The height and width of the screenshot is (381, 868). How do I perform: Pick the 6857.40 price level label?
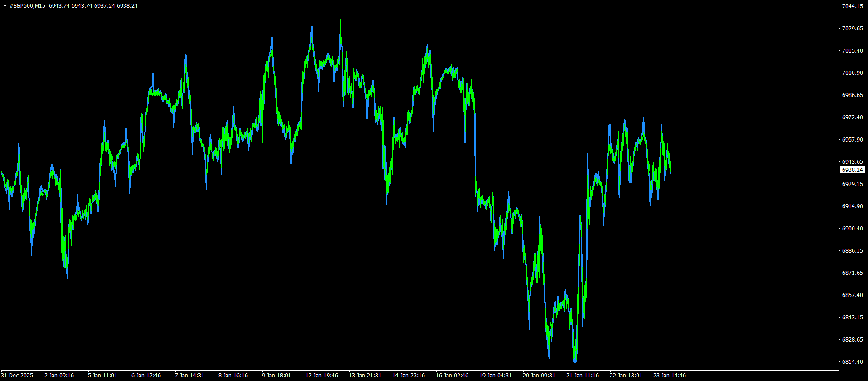pos(852,295)
